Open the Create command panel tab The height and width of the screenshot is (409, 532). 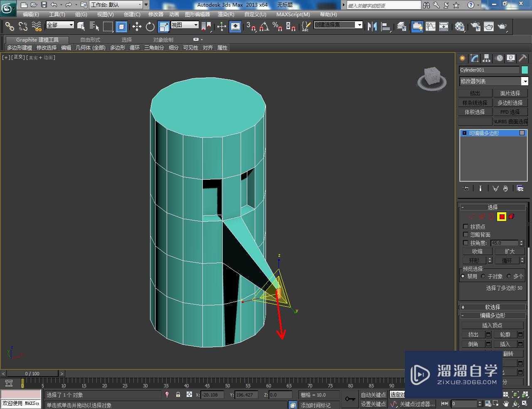pos(463,58)
